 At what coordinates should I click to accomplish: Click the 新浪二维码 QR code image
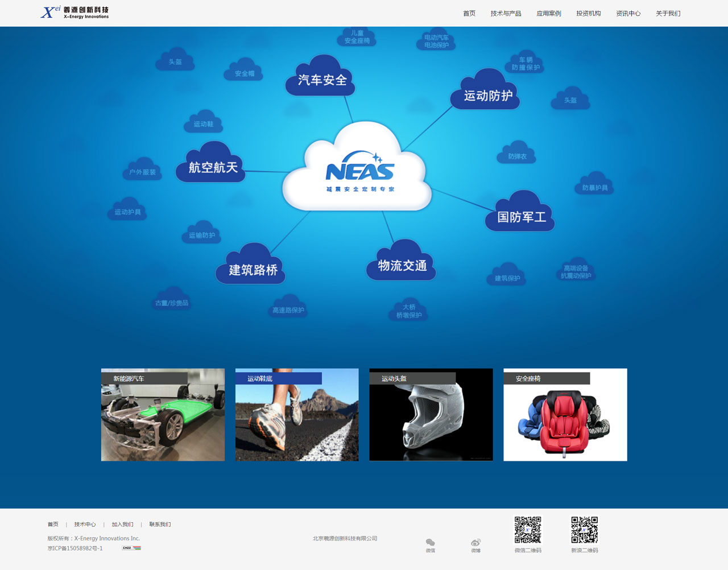point(585,530)
